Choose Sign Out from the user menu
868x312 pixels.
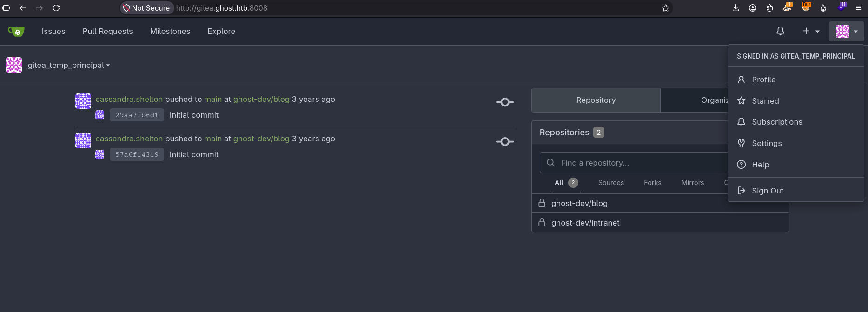767,191
